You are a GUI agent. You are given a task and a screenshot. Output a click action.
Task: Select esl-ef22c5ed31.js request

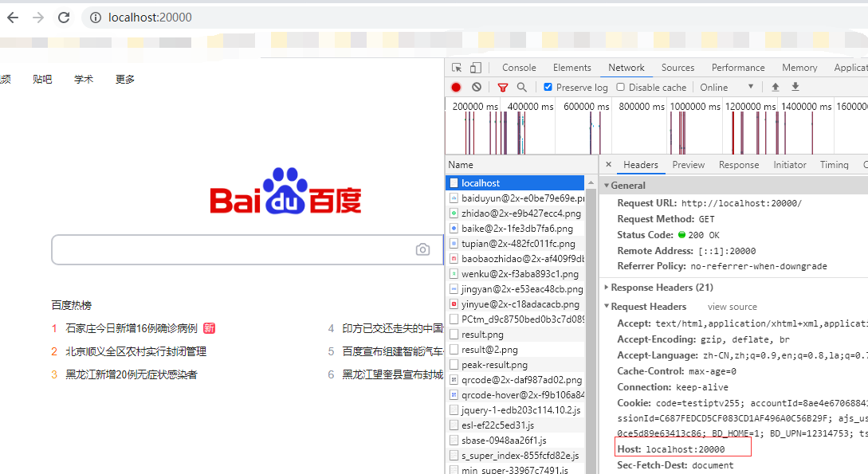pos(515,425)
